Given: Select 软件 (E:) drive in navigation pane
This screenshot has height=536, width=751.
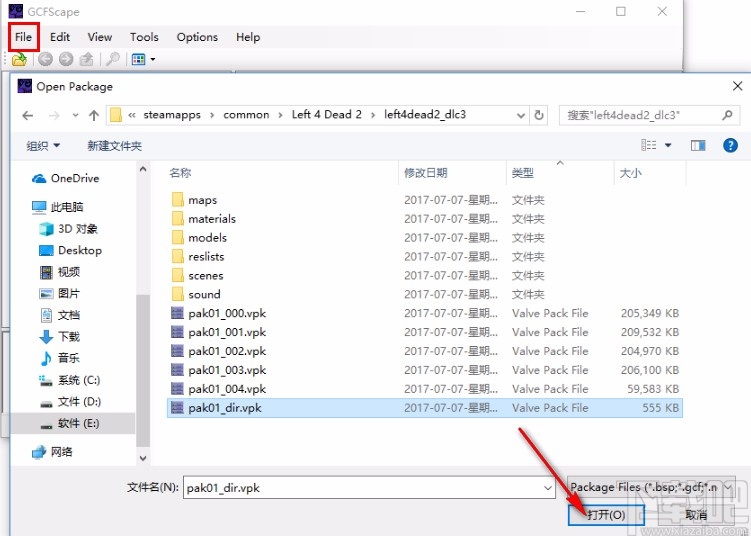Looking at the screenshot, I should [73, 423].
